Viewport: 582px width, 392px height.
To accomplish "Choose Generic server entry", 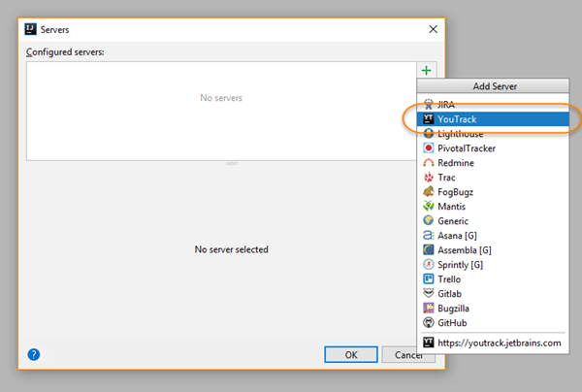I will [x=493, y=221].
